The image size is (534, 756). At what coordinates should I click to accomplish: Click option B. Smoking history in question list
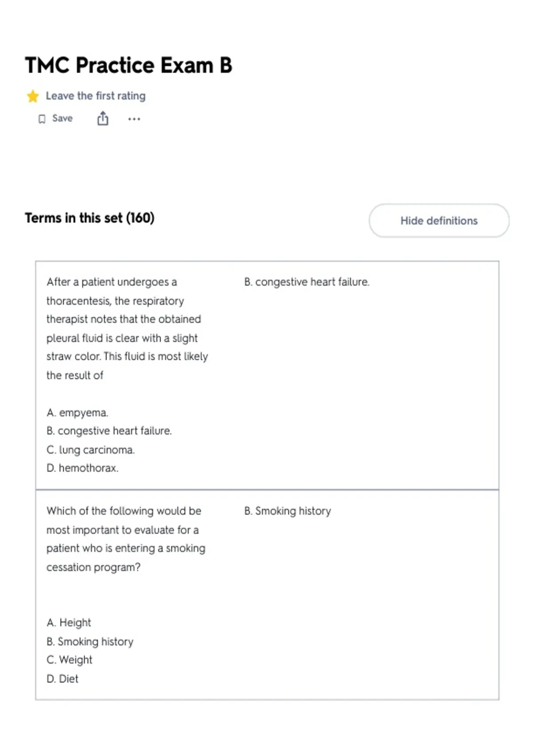(90, 641)
